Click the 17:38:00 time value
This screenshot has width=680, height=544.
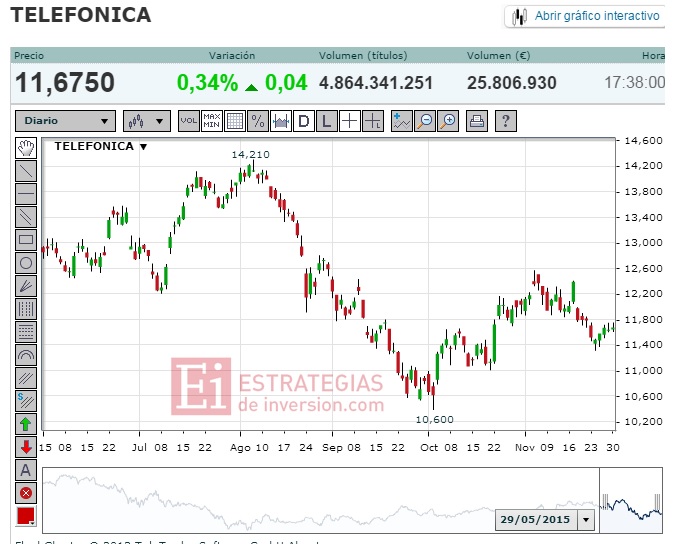click(x=634, y=82)
